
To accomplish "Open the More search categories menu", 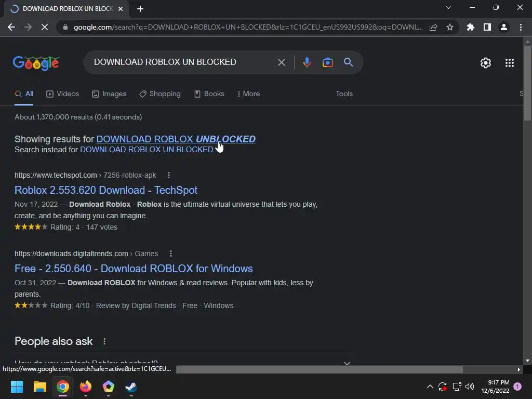I will (249, 94).
